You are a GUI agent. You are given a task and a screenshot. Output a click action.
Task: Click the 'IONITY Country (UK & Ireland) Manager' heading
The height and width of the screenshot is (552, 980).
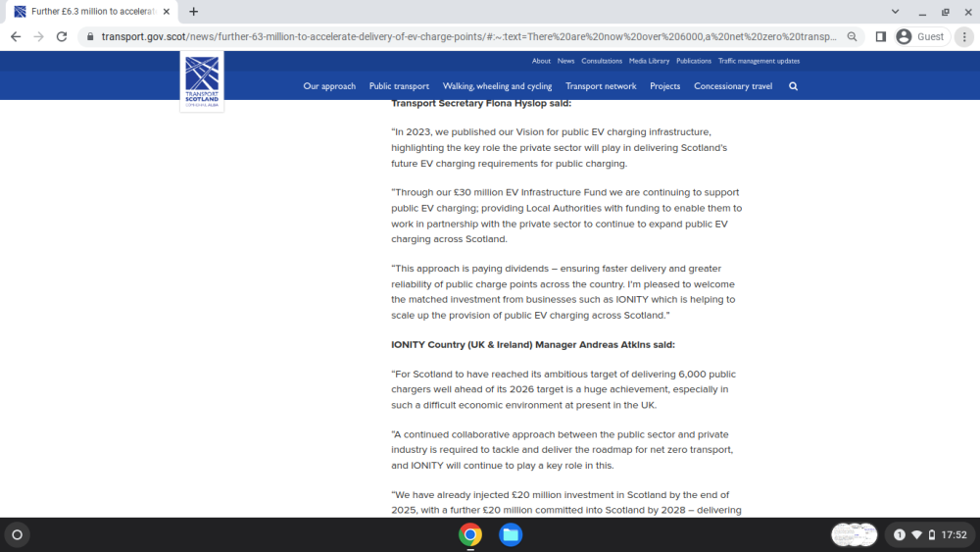point(533,344)
